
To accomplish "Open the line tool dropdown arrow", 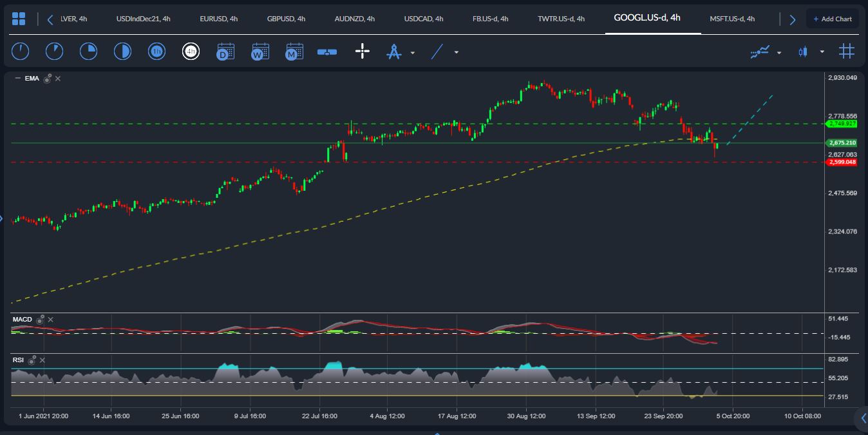I will [457, 53].
